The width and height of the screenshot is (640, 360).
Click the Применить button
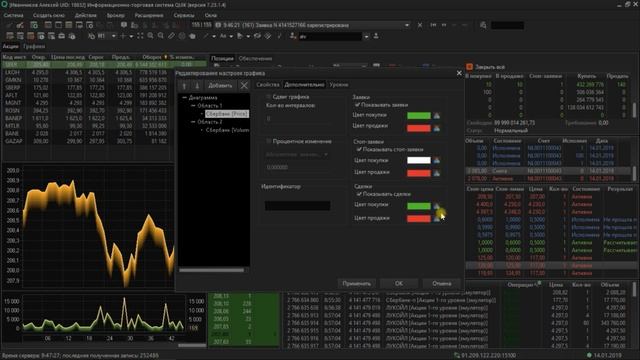point(357,283)
